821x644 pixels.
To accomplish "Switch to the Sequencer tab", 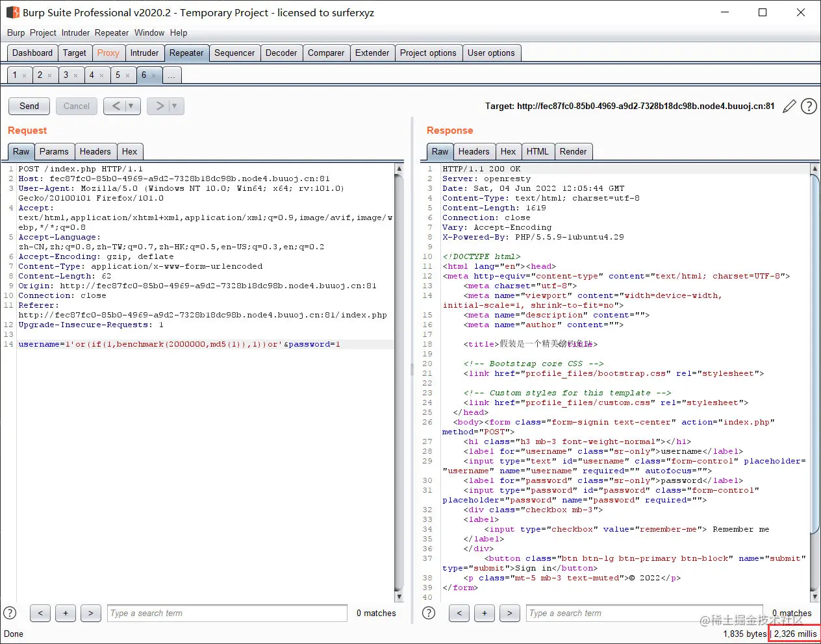I will point(234,53).
